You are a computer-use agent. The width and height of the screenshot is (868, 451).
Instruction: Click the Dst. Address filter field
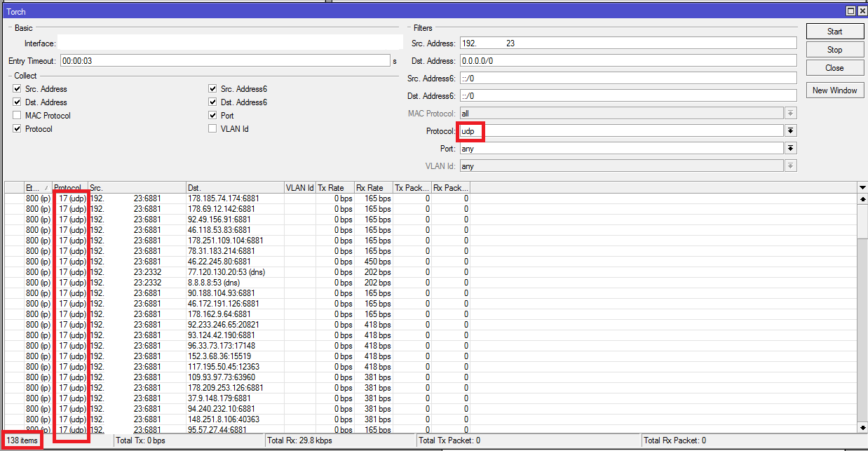pos(628,61)
